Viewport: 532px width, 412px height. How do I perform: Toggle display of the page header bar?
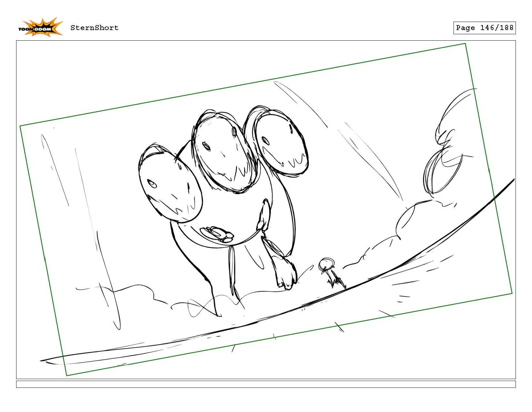(266, 27)
